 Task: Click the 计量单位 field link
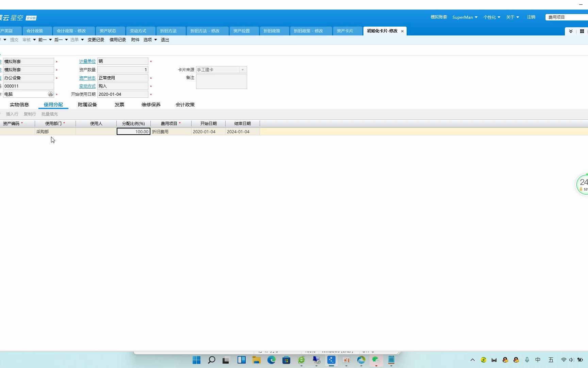[x=87, y=61]
